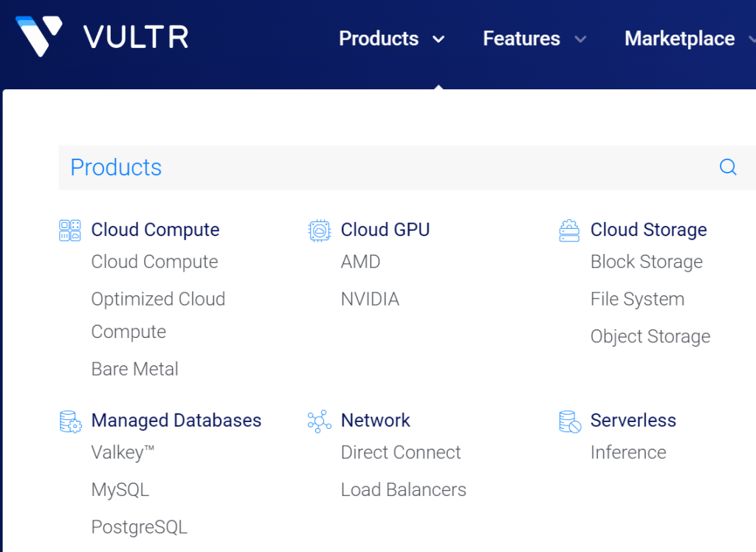Screen dimensions: 756x552
Task: Select PostgreSQL managed database
Action: pyautogui.click(x=140, y=527)
